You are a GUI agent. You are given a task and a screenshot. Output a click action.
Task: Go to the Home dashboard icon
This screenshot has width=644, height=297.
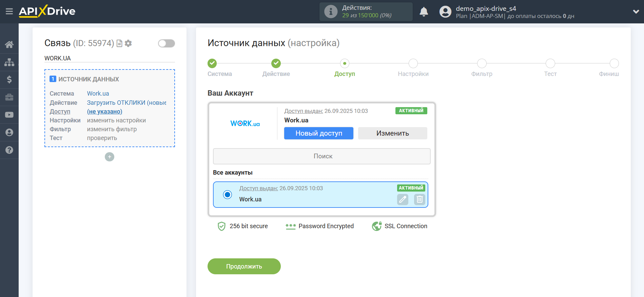pyautogui.click(x=9, y=44)
